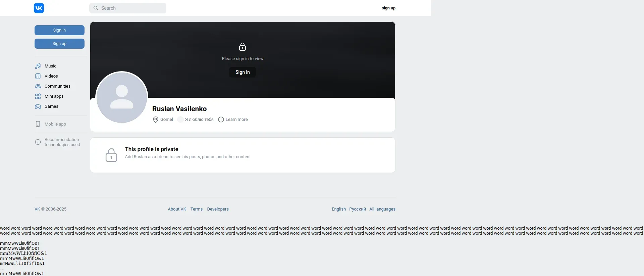
Task: Switch language to English
Action: point(339,209)
